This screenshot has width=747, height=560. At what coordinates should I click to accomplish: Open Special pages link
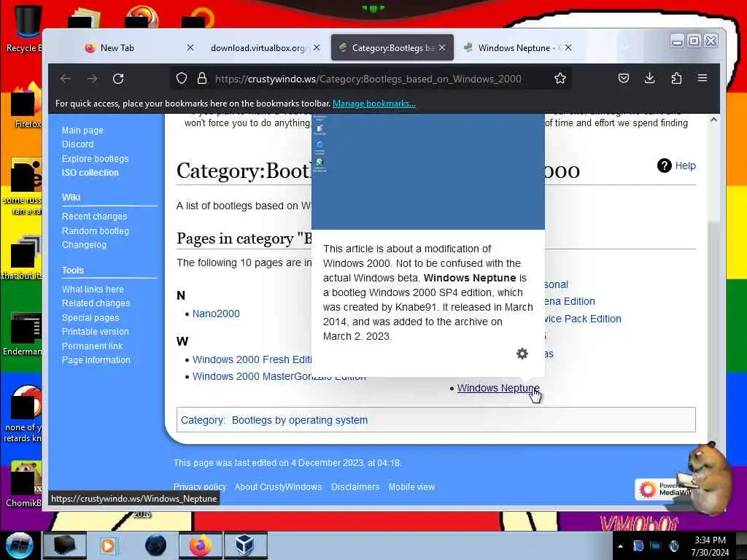click(x=90, y=318)
